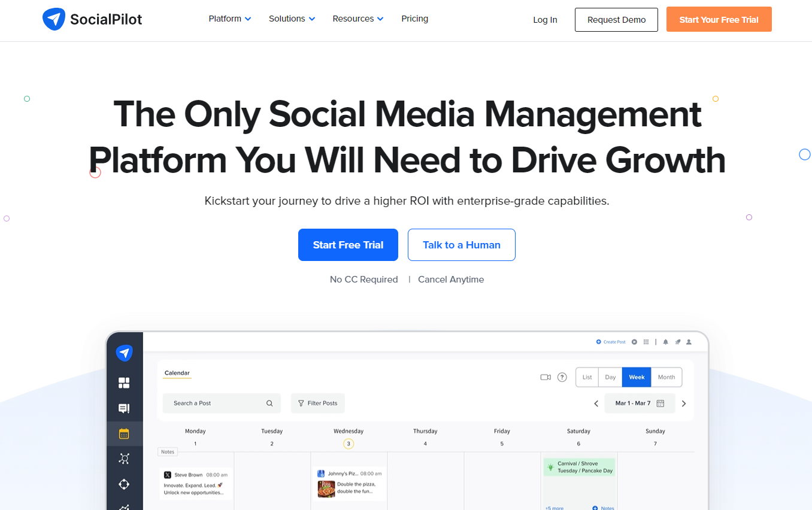Click the SocialPilot logo in the header

coord(92,19)
